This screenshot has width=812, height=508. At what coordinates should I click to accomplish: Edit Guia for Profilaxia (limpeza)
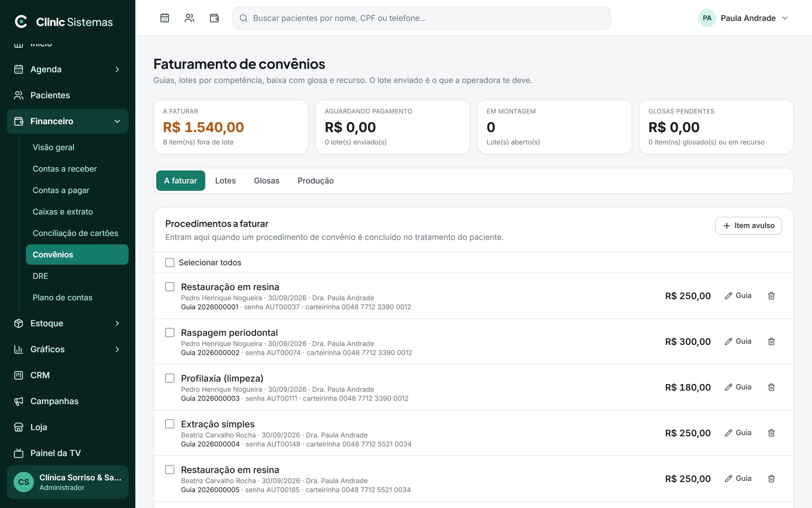738,387
